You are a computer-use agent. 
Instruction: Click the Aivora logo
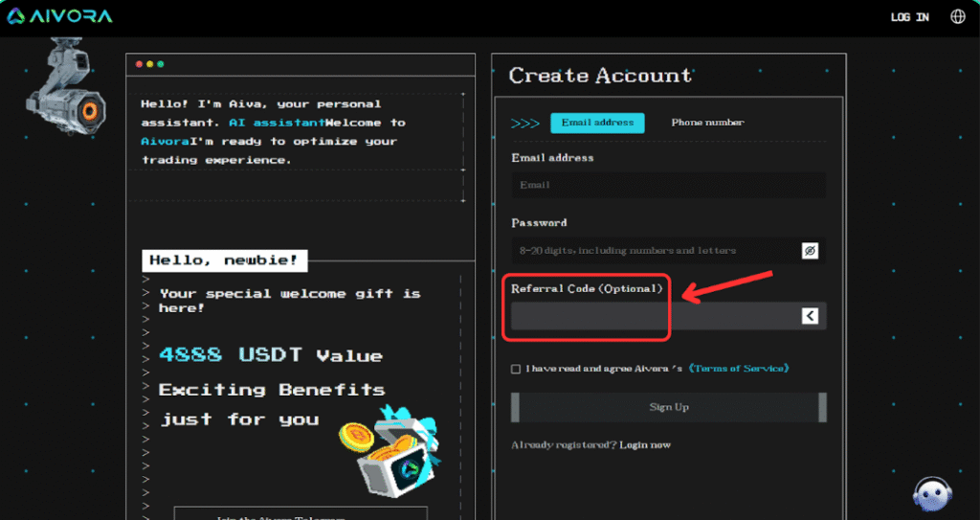pos(60,16)
